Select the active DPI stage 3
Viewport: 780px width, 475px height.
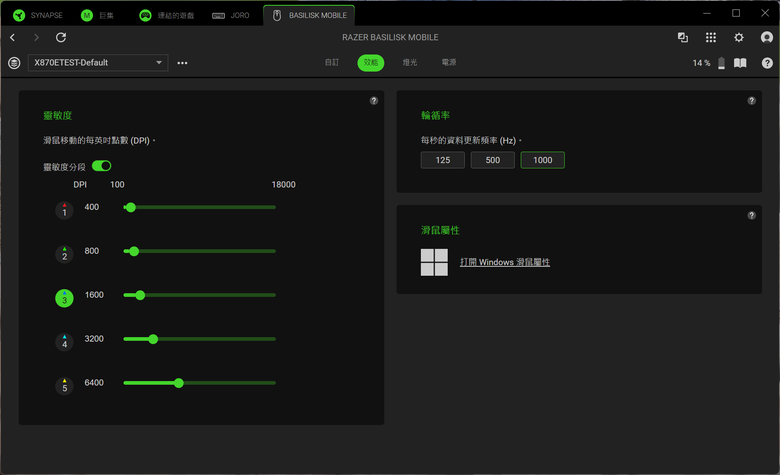point(64,298)
